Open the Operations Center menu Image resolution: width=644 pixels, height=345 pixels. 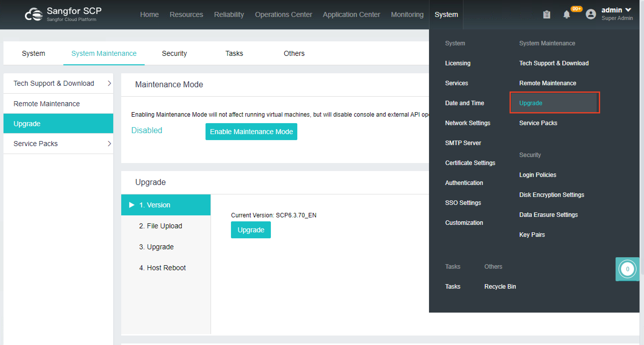pos(284,14)
